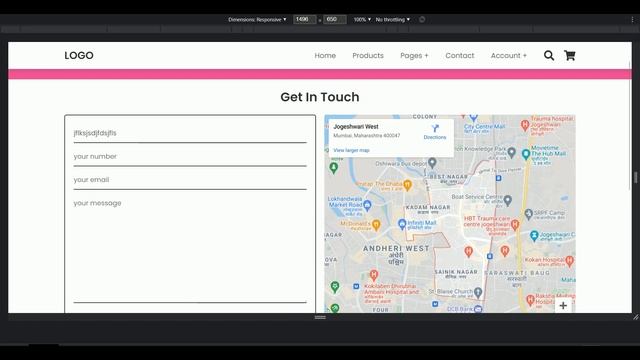Click the Jogeshwari West place title
Screen dimensions: 640x360
click(356, 127)
